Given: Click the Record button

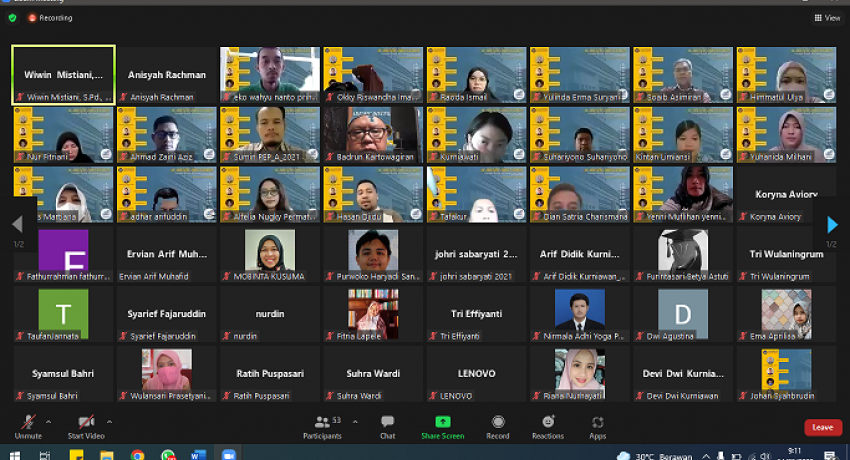Looking at the screenshot, I should tap(498, 427).
